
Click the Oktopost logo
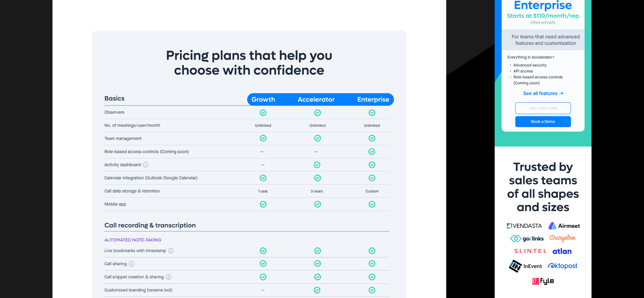pyautogui.click(x=562, y=266)
